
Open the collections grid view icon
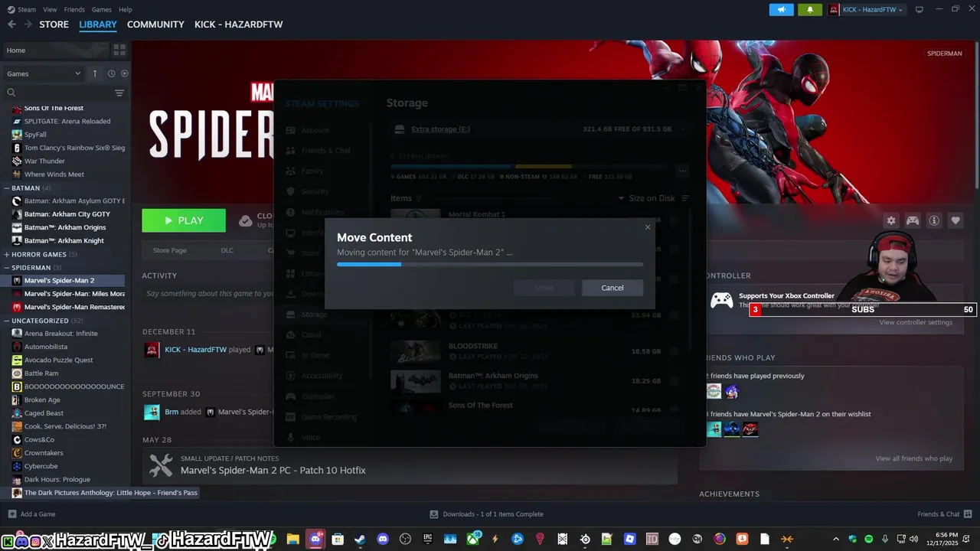point(119,50)
